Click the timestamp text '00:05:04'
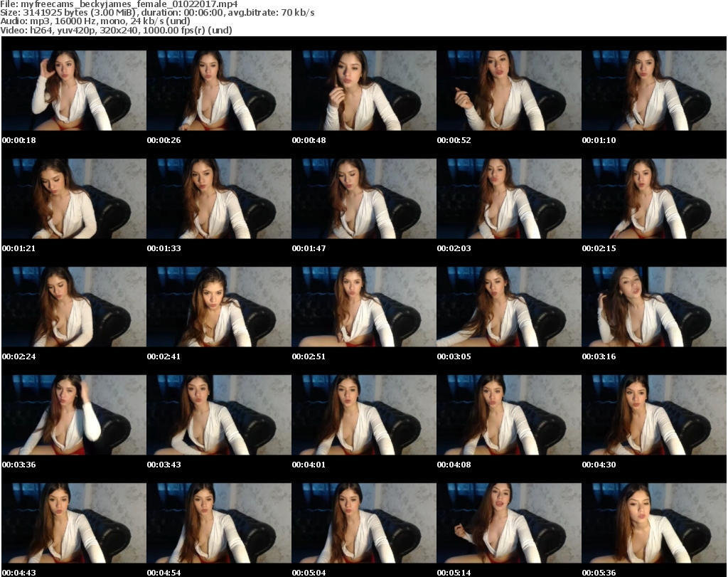This screenshot has width=728, height=577. 309,573
